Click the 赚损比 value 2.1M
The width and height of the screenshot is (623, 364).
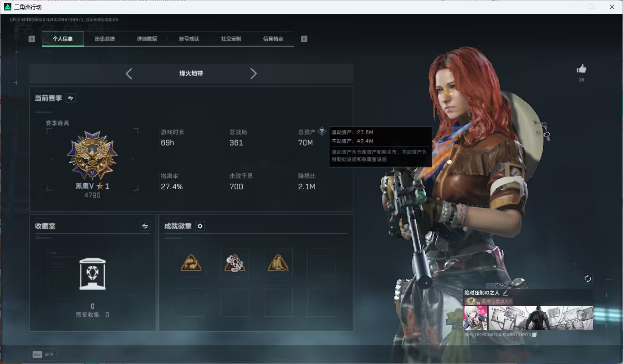tap(306, 187)
